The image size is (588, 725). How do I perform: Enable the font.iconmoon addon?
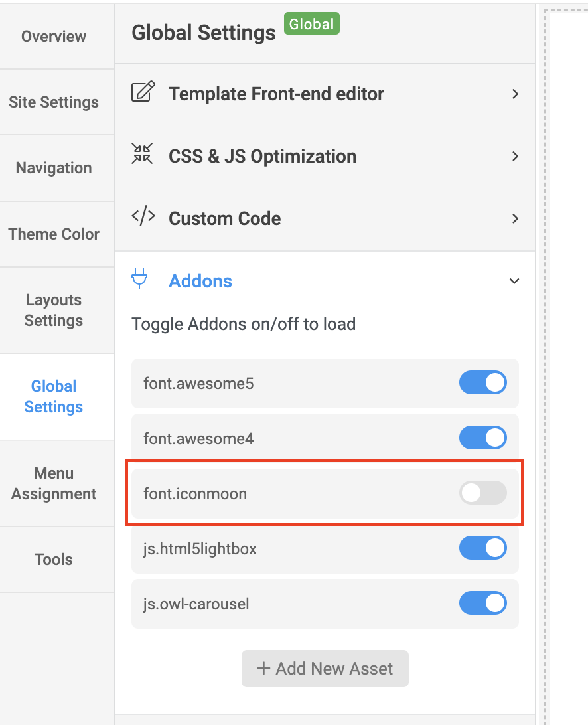click(483, 493)
